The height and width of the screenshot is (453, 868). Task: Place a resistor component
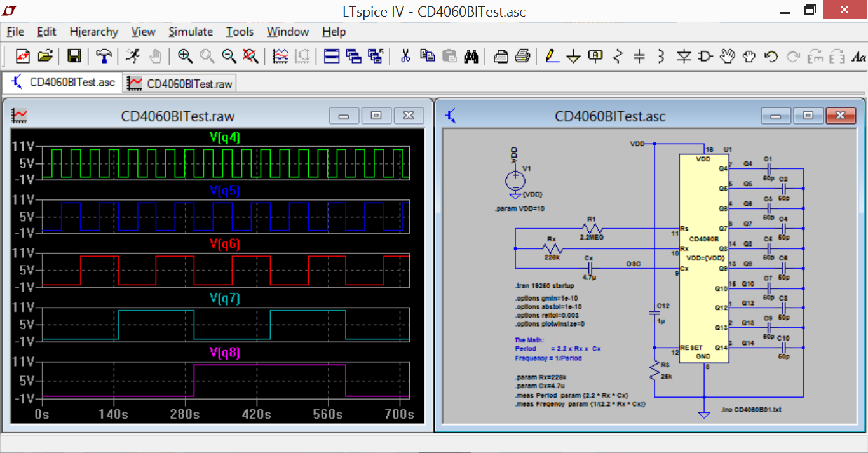tap(618, 57)
